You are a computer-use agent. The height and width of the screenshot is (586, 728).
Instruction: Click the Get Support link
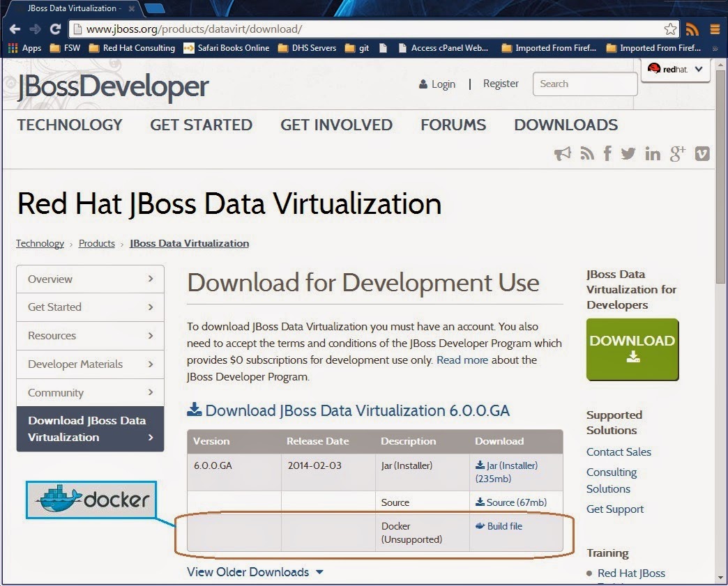point(615,509)
